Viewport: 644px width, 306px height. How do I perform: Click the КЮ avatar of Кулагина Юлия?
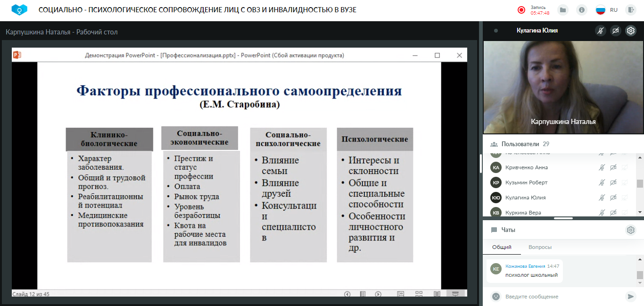(495, 198)
